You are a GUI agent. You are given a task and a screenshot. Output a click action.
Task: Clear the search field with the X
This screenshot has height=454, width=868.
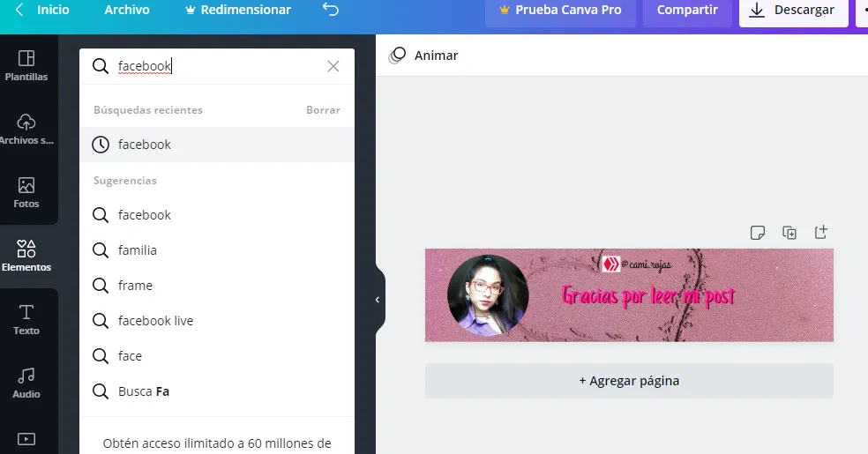333,66
